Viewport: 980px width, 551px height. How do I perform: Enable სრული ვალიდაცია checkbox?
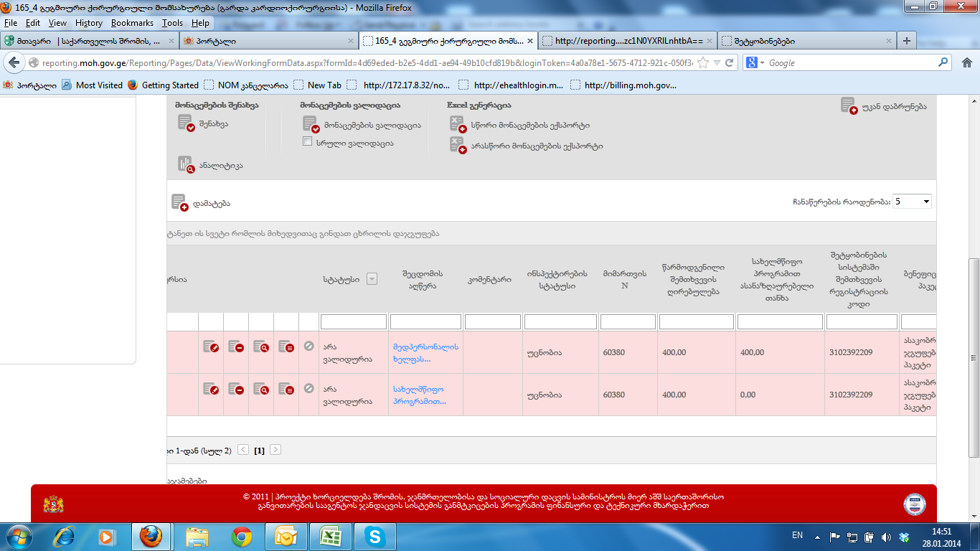point(307,142)
